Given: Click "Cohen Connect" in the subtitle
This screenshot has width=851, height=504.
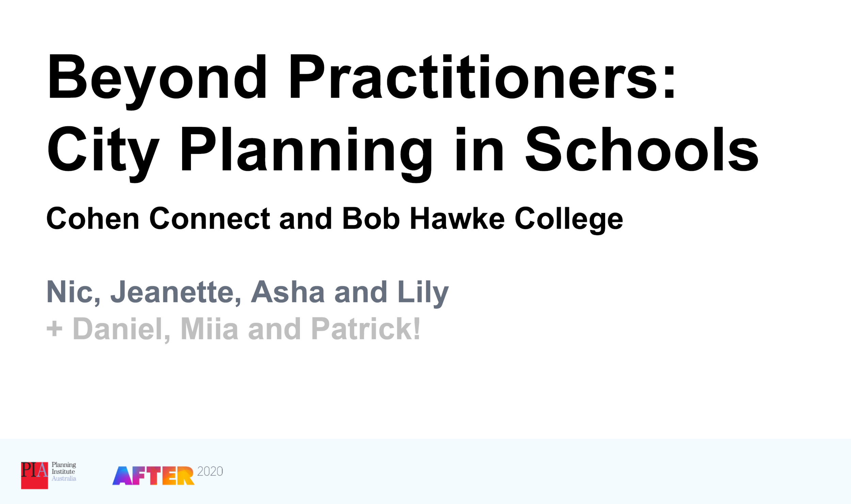Looking at the screenshot, I should tap(158, 218).
